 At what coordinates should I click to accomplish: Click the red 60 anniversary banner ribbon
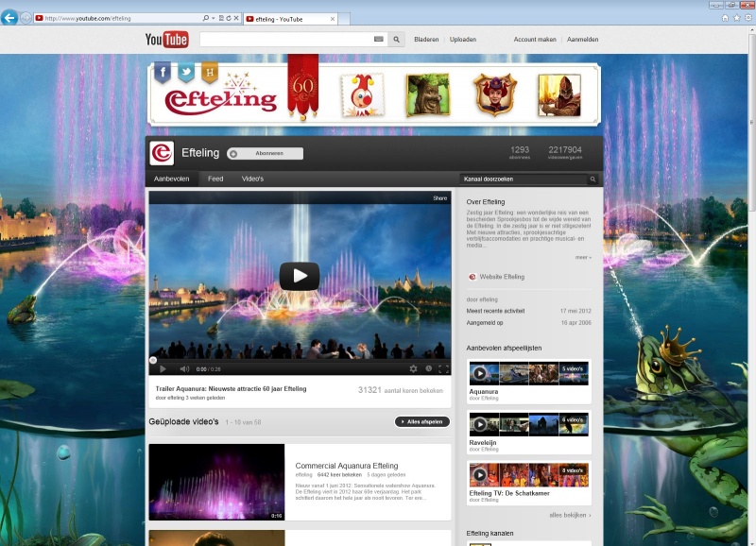[302, 87]
